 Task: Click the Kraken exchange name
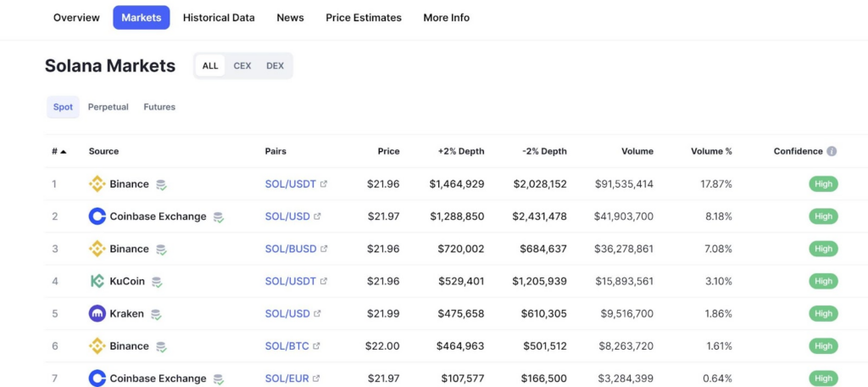coord(127,314)
